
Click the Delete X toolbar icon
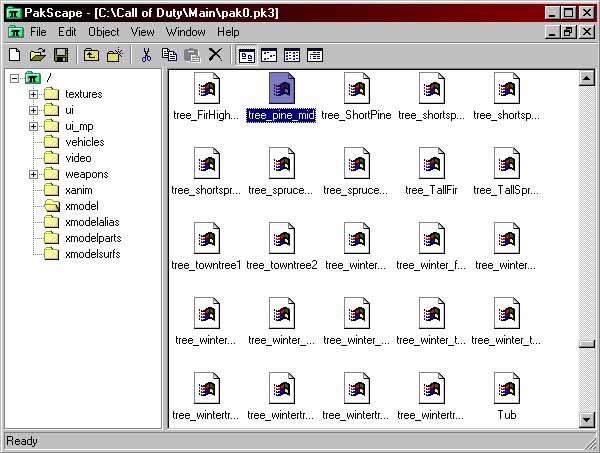[x=215, y=55]
